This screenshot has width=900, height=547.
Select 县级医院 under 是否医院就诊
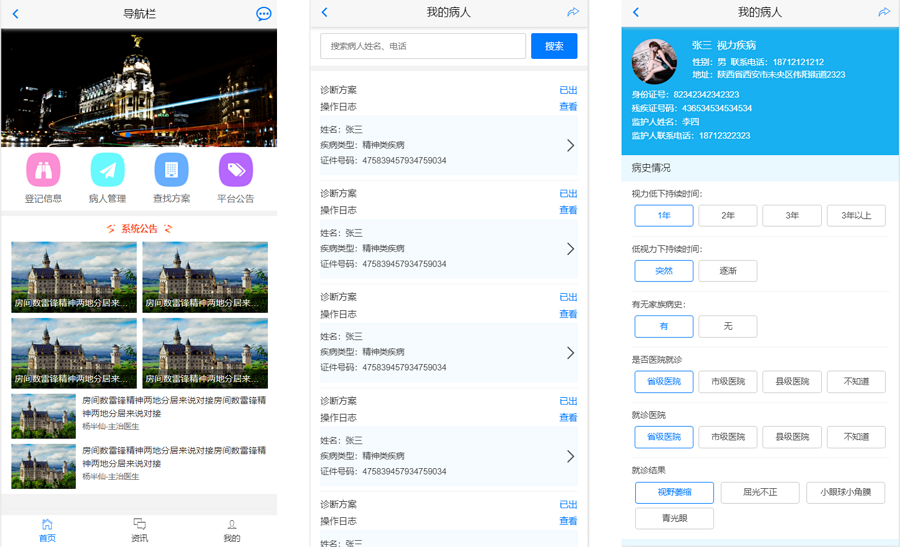[x=792, y=382]
